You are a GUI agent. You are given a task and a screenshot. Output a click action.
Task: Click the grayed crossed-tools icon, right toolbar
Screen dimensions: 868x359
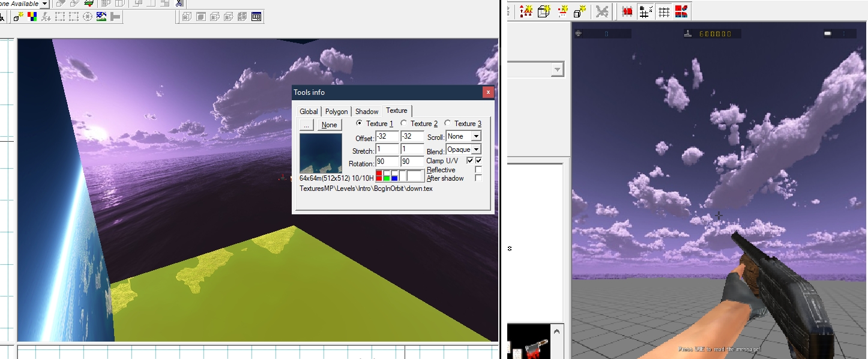pos(602,11)
